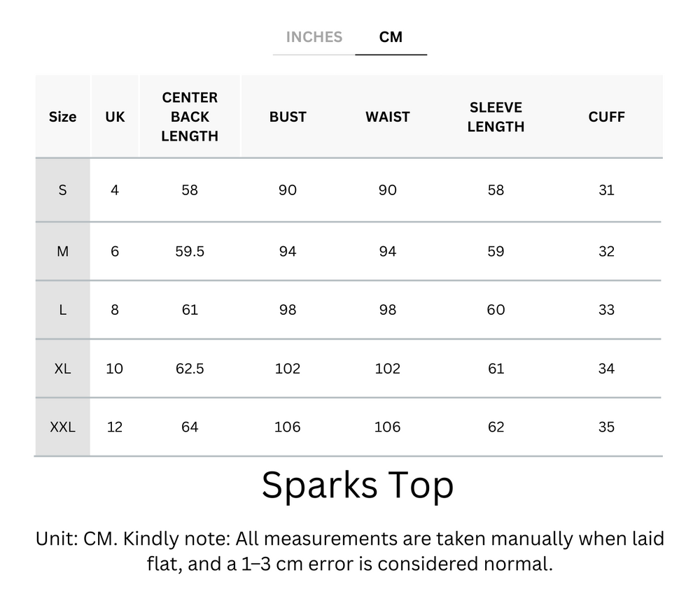
Task: Click the CUFF column header
Action: (x=606, y=117)
